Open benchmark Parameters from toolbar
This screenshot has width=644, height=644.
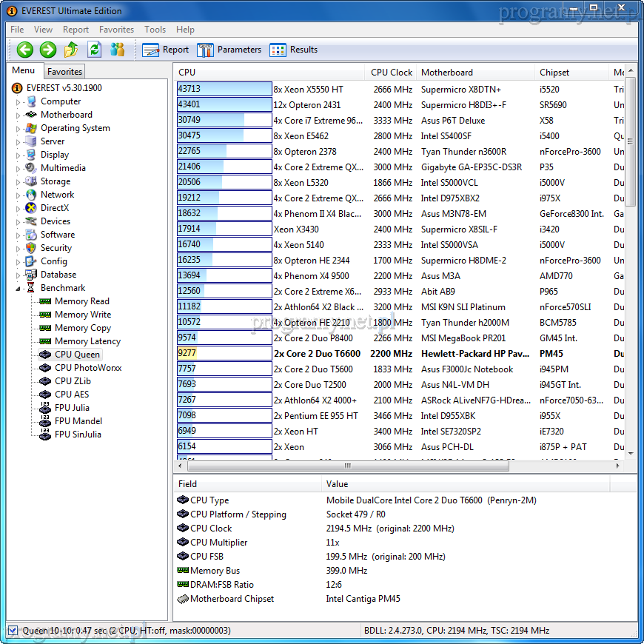(x=229, y=50)
